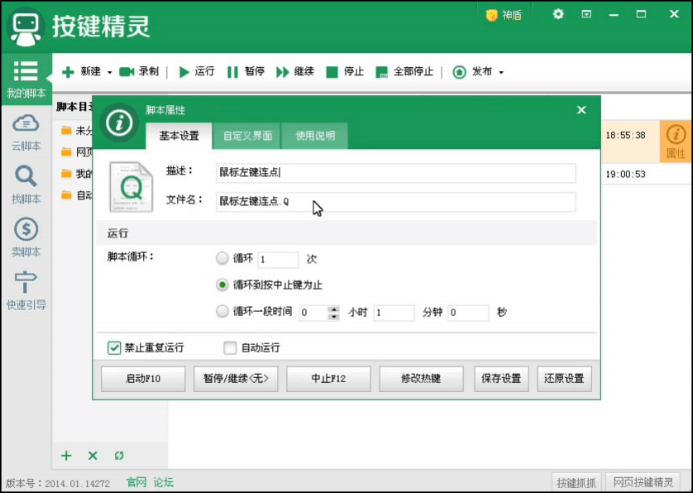
Task: Delete folder with the X icon
Action: [93, 456]
